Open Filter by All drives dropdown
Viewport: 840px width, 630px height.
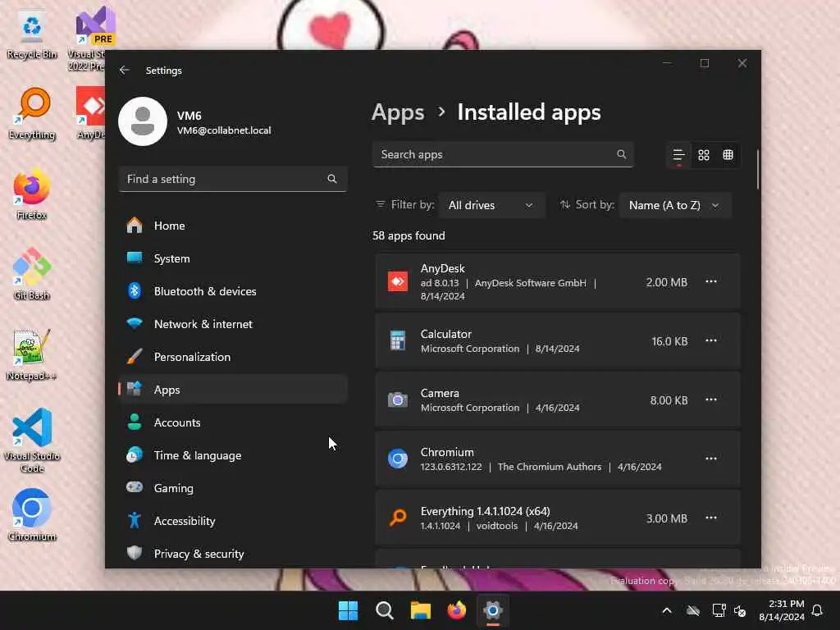coord(491,205)
